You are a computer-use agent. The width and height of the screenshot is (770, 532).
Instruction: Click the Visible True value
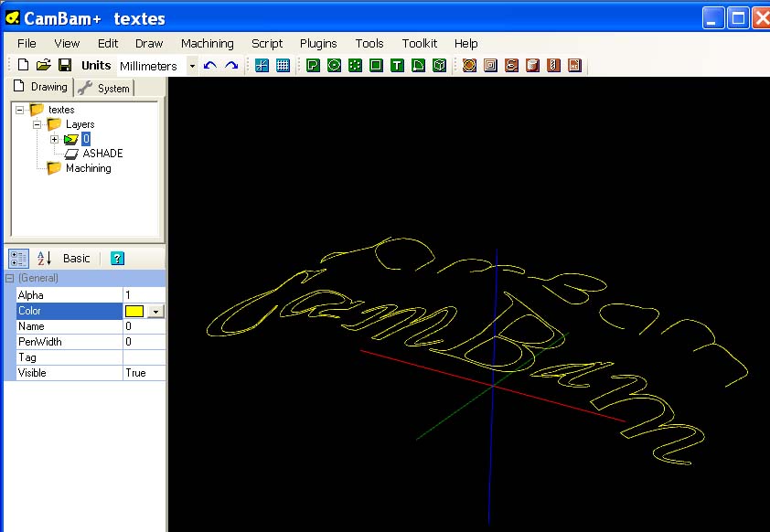click(144, 373)
